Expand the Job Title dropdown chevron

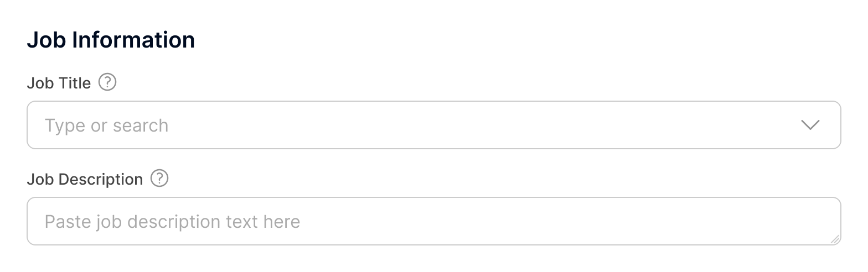click(810, 125)
